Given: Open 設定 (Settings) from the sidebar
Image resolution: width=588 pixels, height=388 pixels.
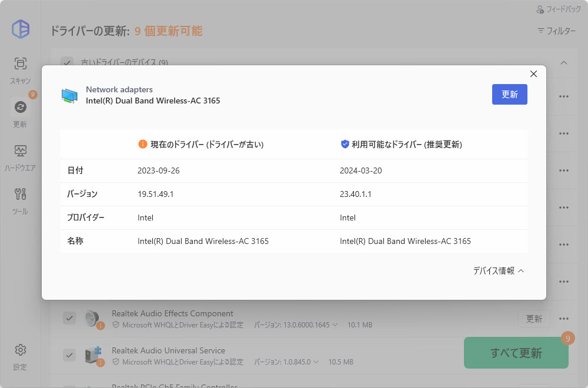Looking at the screenshot, I should coord(20,357).
